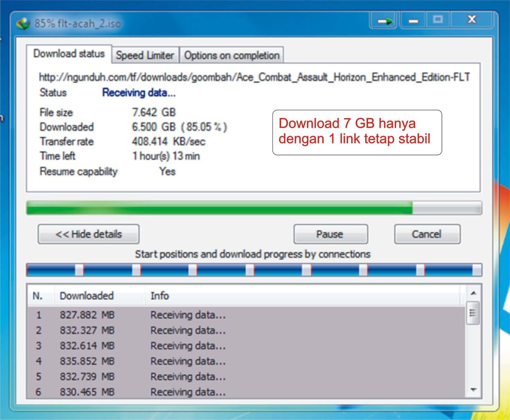Select connection row with 832.739 MB
The width and height of the screenshot is (510, 420).
coord(247,377)
